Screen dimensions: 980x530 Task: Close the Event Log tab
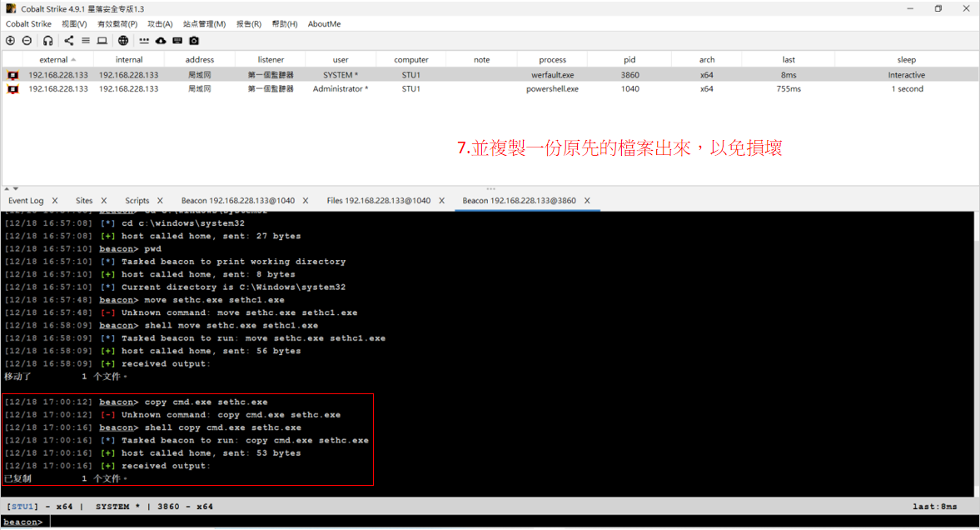[x=55, y=201]
